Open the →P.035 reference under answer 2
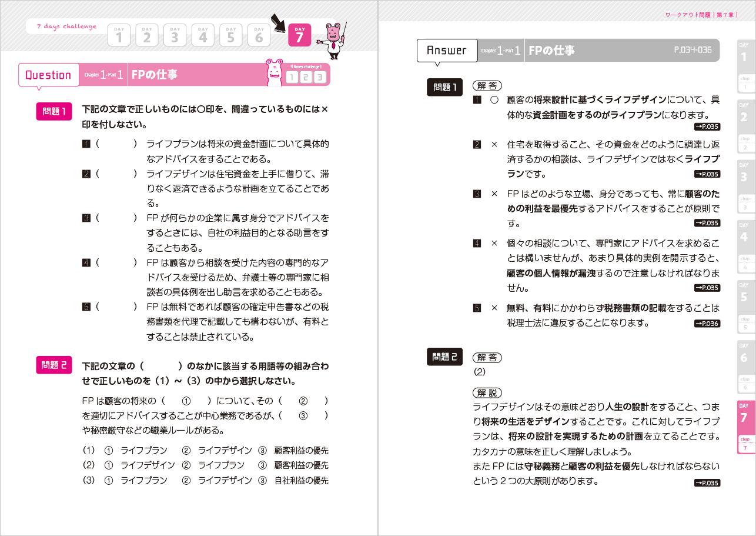This screenshot has height=536, width=756. click(707, 174)
